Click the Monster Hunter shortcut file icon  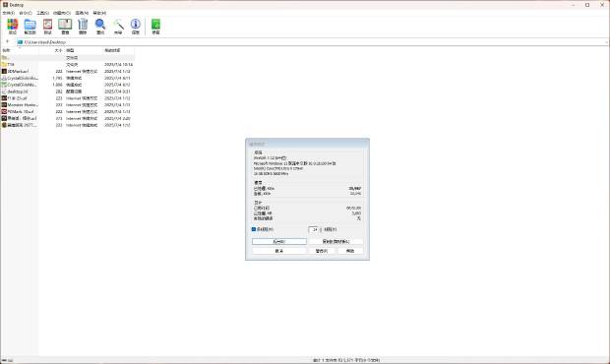(x=4, y=105)
